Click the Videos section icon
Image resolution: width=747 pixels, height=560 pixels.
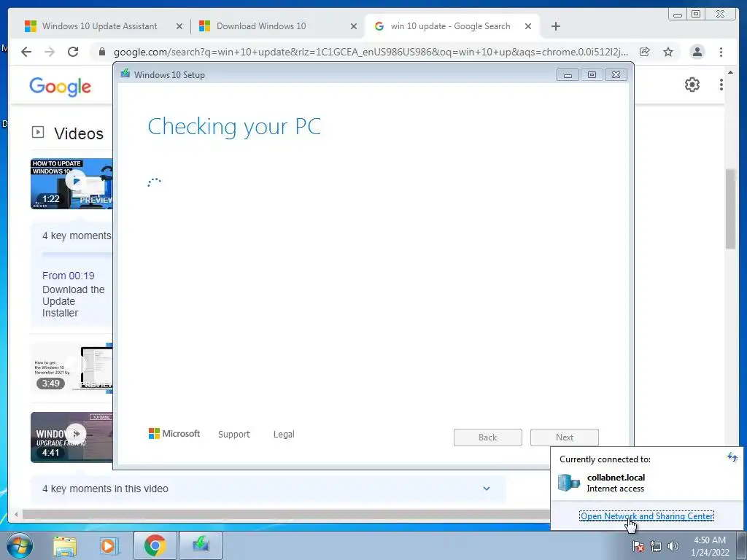pyautogui.click(x=38, y=132)
